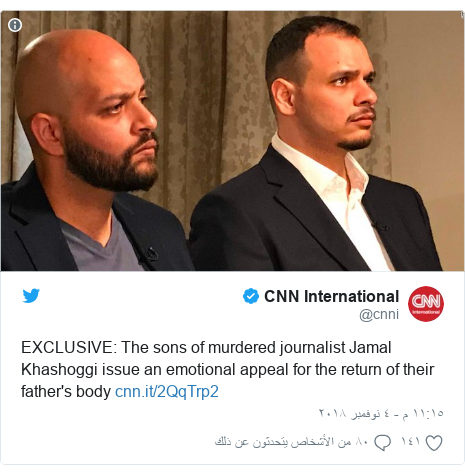The height and width of the screenshot is (475, 465).
Task: Open Twitter via the blue bird logo
Action: [31, 296]
